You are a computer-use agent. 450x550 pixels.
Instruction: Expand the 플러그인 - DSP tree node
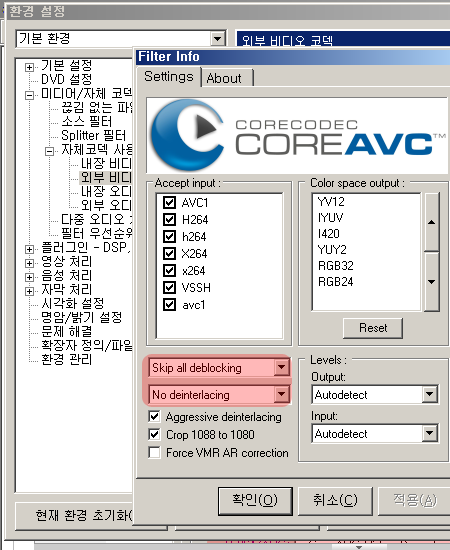[29, 249]
